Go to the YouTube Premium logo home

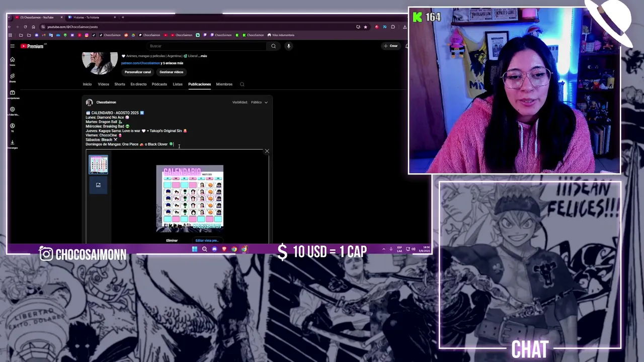click(x=33, y=46)
